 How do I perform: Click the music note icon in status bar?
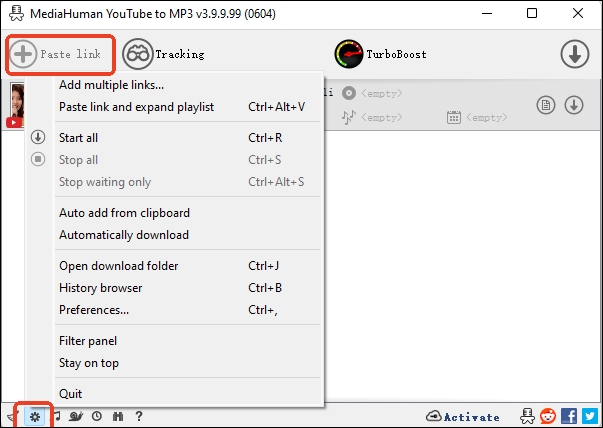click(x=57, y=416)
